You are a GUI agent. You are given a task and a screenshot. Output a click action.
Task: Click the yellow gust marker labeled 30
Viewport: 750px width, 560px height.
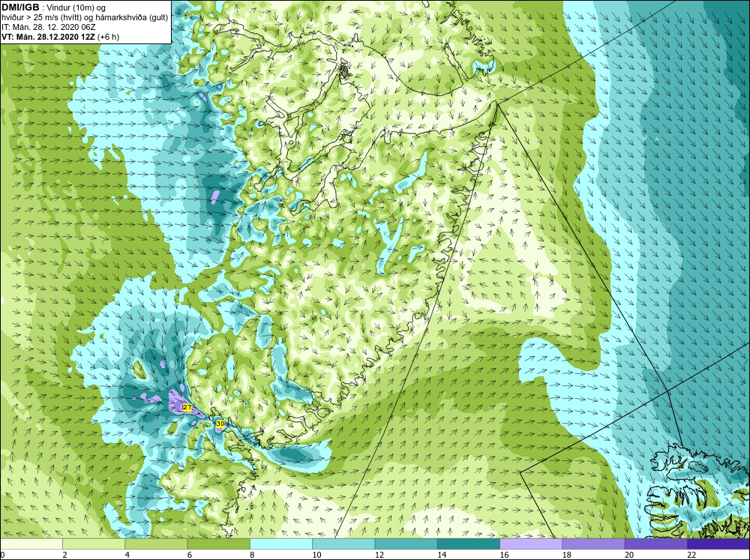pyautogui.click(x=220, y=424)
